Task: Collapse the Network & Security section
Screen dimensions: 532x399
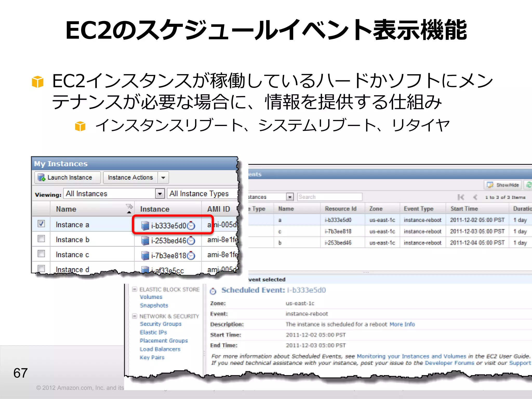Action: pyautogui.click(x=135, y=316)
